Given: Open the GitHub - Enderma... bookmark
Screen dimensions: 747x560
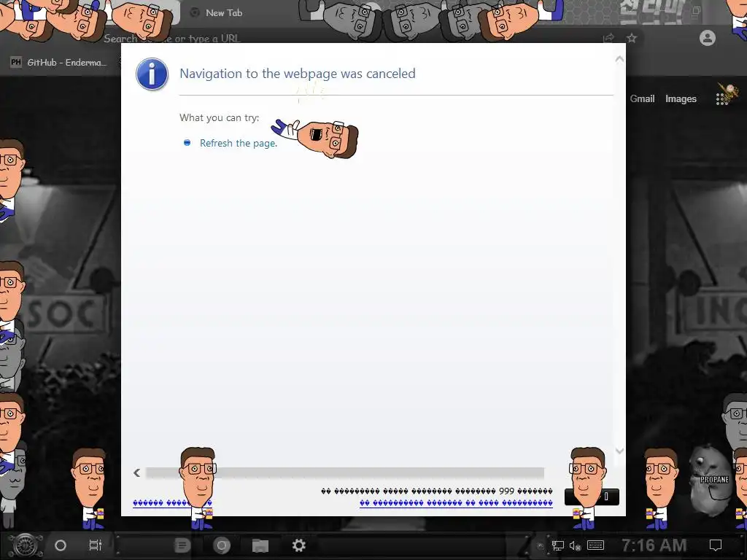Looking at the screenshot, I should pos(58,63).
